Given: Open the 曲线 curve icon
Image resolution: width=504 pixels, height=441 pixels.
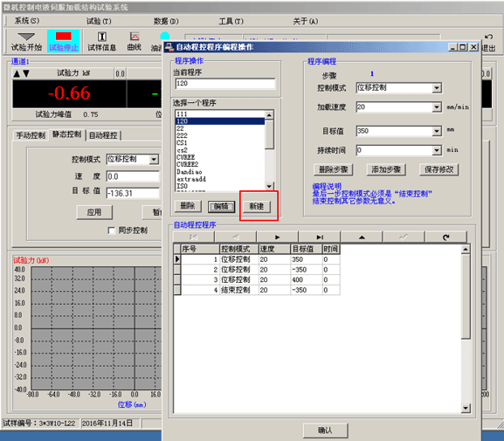Looking at the screenshot, I should tap(134, 42).
